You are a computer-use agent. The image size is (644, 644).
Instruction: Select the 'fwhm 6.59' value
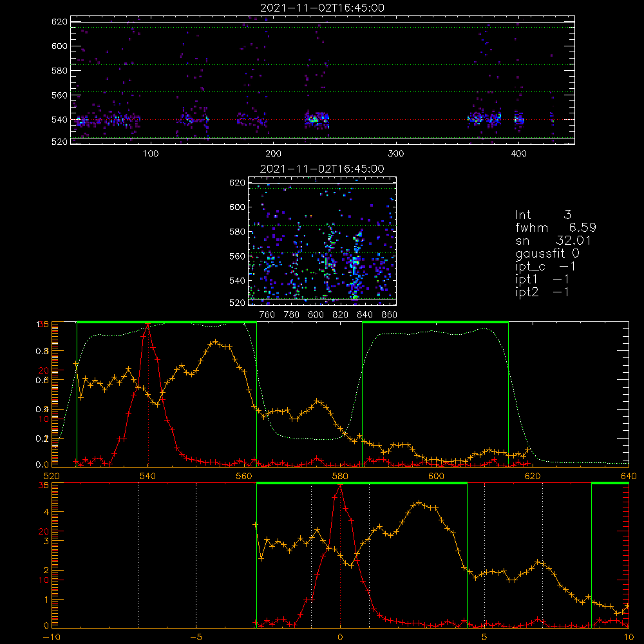tap(556, 227)
